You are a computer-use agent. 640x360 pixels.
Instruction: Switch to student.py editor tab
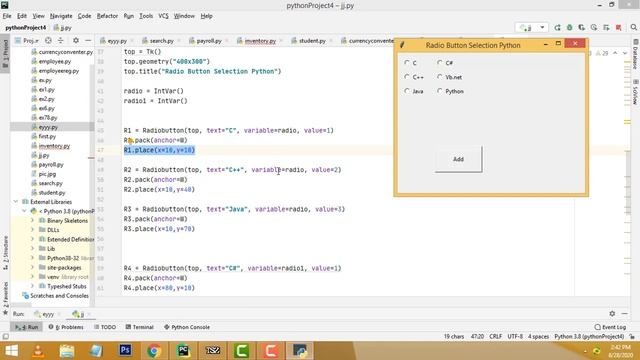click(312, 41)
